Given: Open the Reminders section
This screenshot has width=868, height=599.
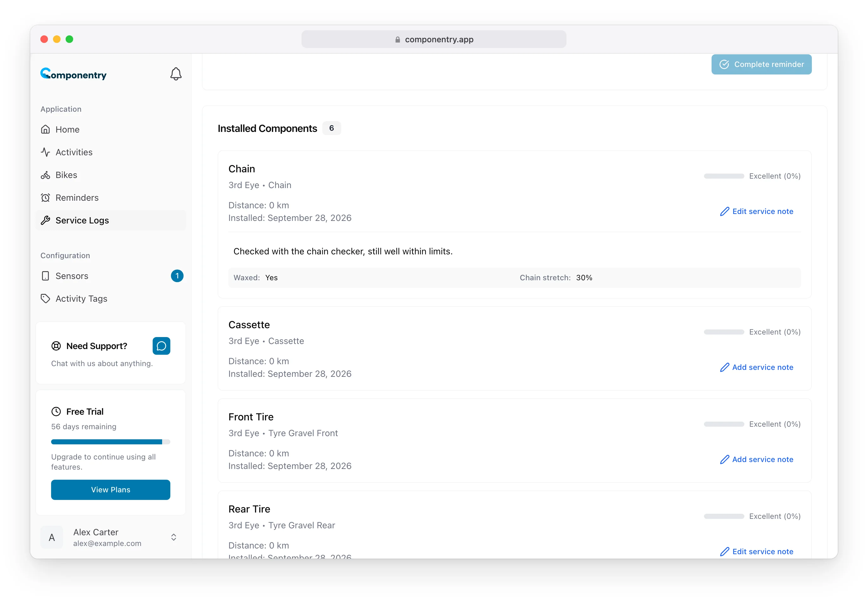Looking at the screenshot, I should coord(111,198).
